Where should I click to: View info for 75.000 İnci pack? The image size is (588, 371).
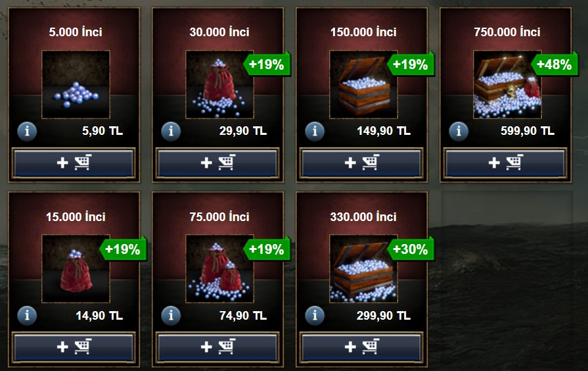coord(171,316)
